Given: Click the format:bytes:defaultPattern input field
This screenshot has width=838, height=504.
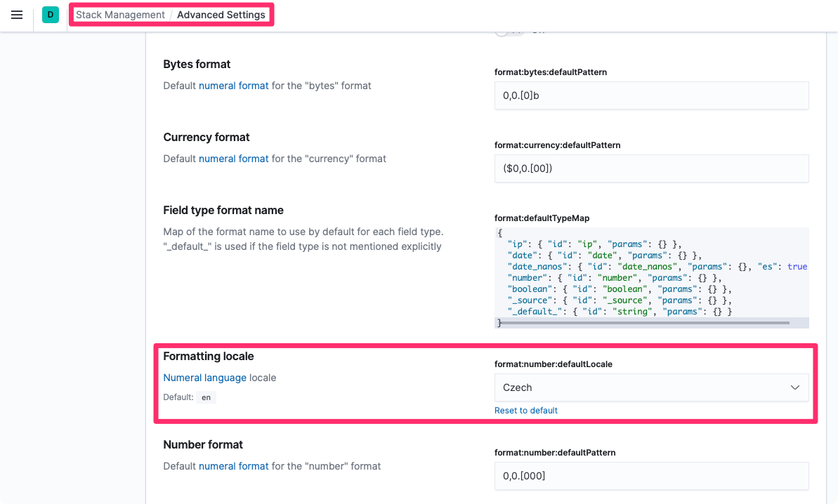Looking at the screenshot, I should [650, 95].
